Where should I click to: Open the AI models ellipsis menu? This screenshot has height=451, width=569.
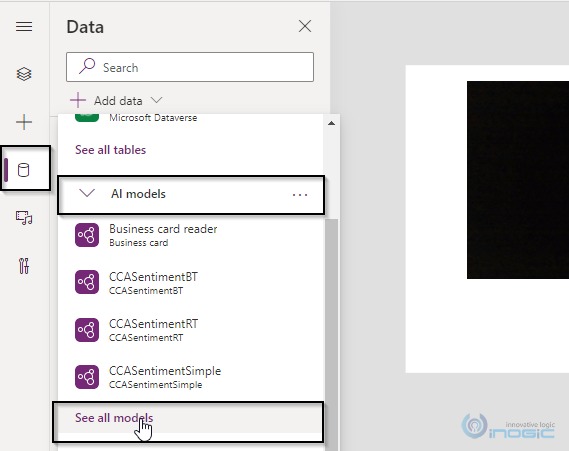[x=300, y=195]
